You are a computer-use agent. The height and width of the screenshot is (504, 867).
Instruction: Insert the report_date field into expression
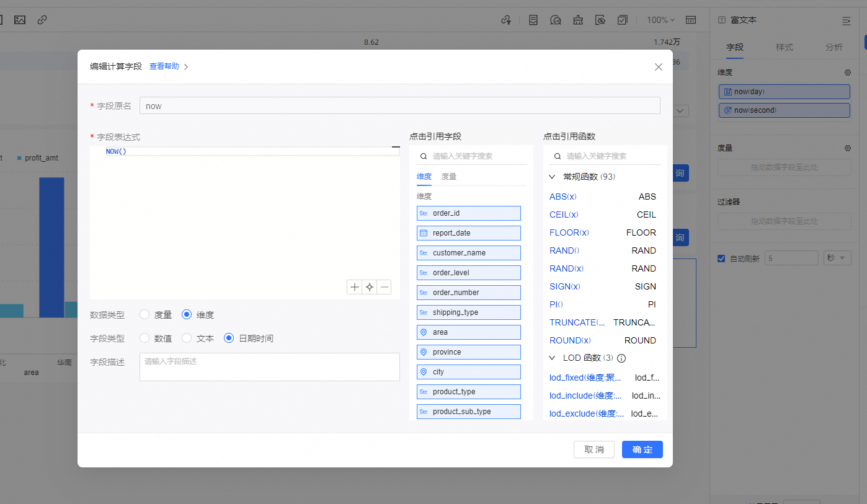(468, 233)
